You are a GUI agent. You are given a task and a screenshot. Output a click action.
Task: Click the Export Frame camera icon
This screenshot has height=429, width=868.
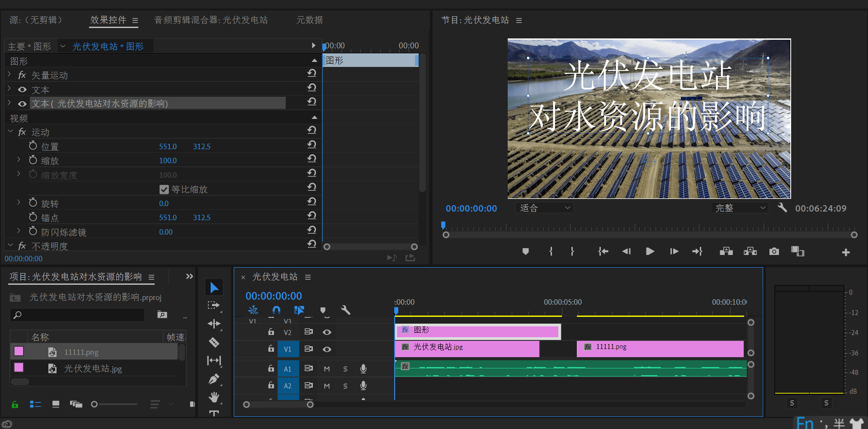point(774,251)
